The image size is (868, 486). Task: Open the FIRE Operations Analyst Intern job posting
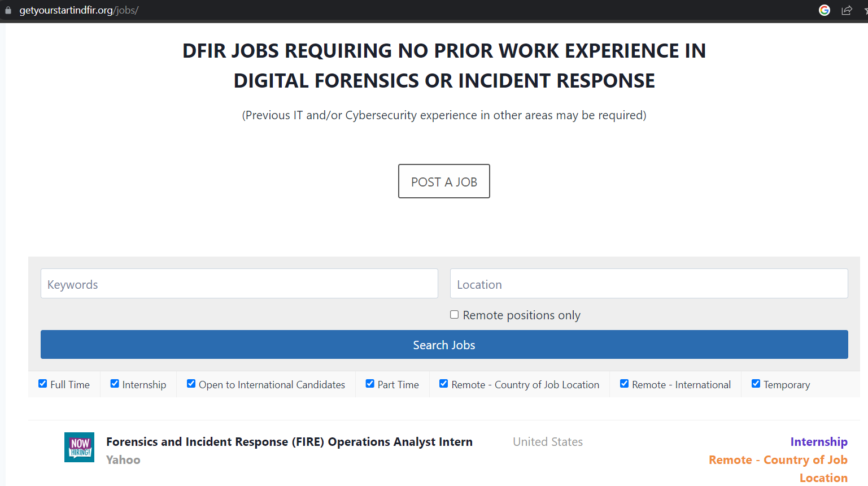(x=289, y=441)
